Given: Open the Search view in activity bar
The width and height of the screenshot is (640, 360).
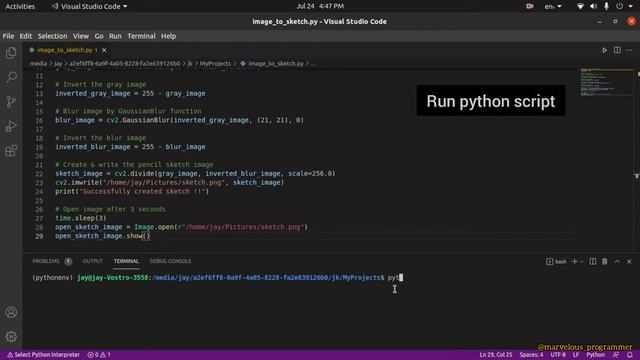Looking at the screenshot, I should [x=11, y=77].
